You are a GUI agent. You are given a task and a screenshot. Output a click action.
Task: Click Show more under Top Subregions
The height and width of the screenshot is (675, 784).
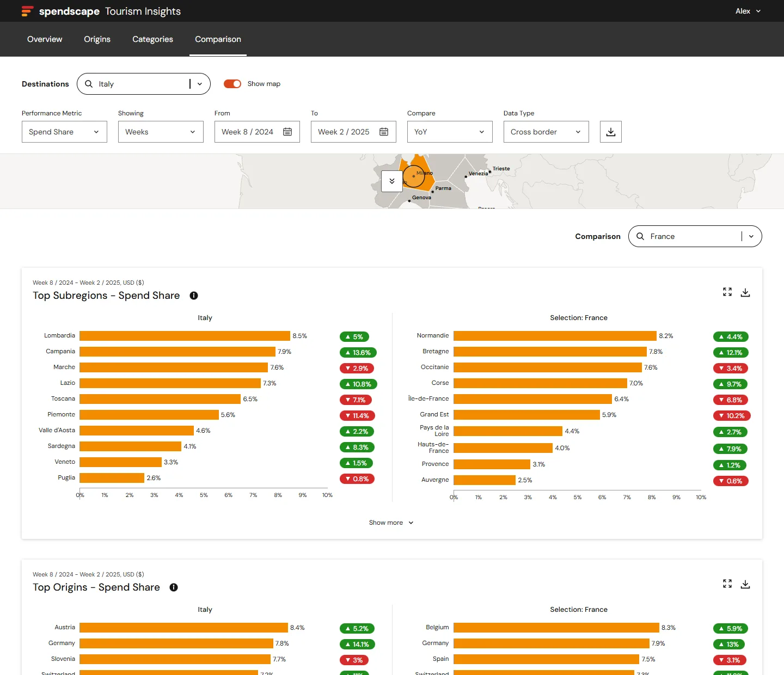coord(391,523)
